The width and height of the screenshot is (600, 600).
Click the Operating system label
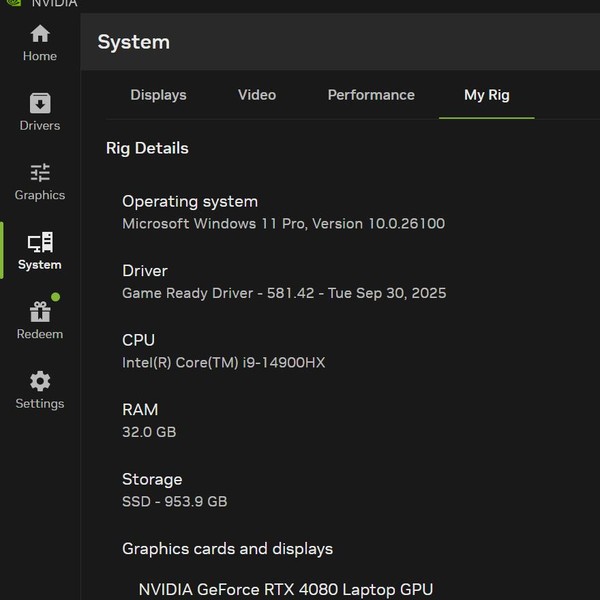[x=190, y=201]
